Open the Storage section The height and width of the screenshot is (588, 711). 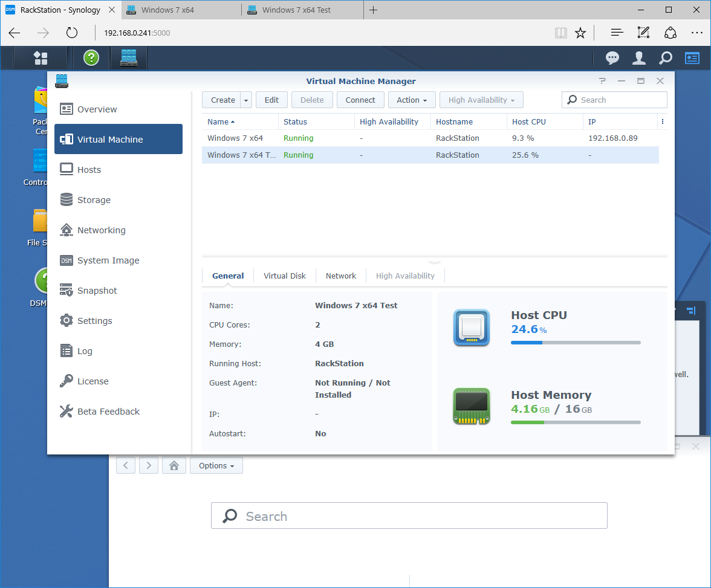118,200
